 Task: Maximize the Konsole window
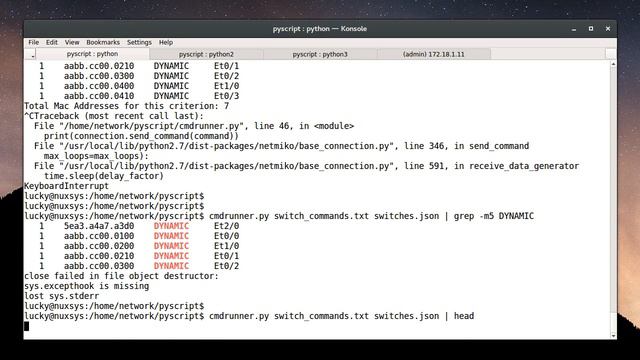tap(591, 29)
